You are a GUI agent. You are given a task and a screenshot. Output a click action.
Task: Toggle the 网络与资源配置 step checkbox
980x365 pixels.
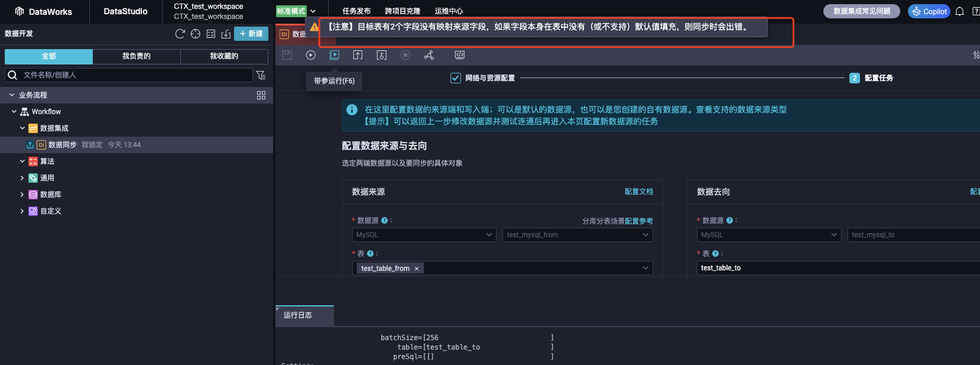tap(456, 78)
